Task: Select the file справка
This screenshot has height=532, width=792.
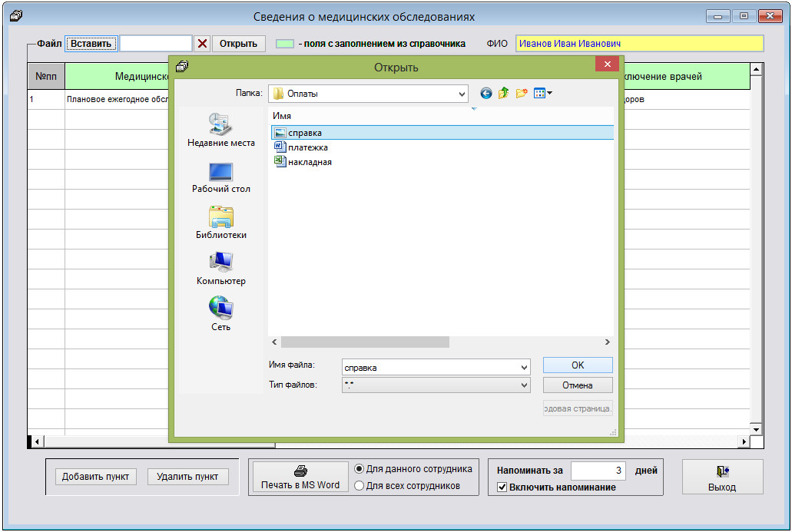Action: [x=442, y=133]
